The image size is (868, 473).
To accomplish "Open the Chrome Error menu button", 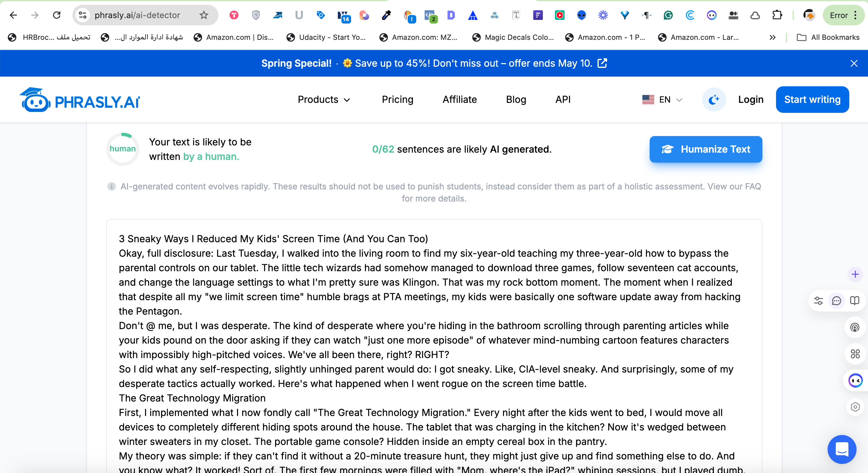I will pos(844,15).
